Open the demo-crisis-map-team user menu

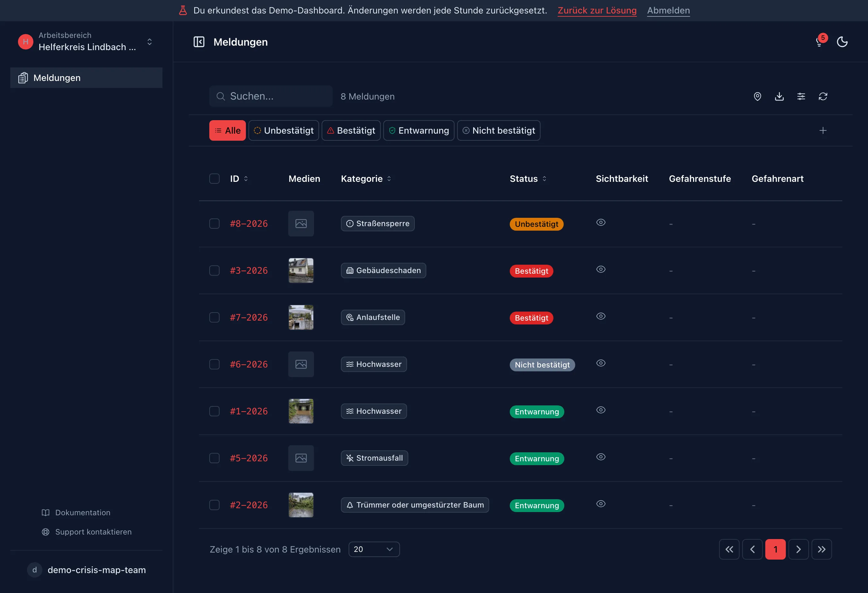(x=86, y=570)
